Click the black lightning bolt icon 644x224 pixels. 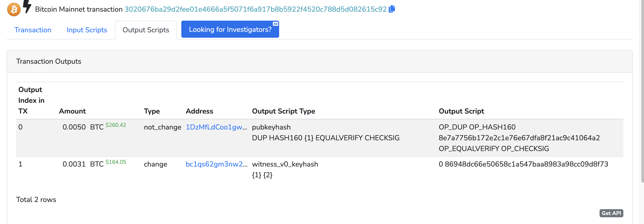(27, 7)
